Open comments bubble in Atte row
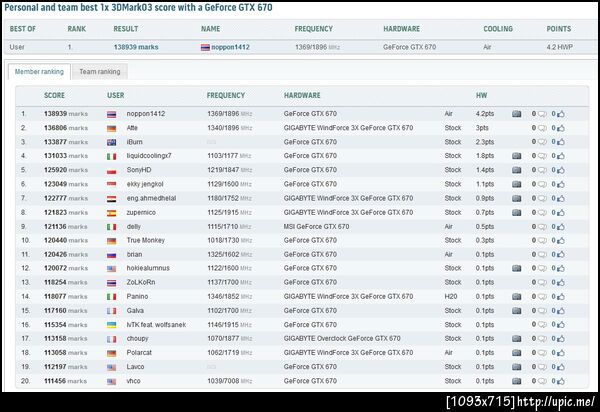This screenshot has width=600, height=412. [x=542, y=128]
